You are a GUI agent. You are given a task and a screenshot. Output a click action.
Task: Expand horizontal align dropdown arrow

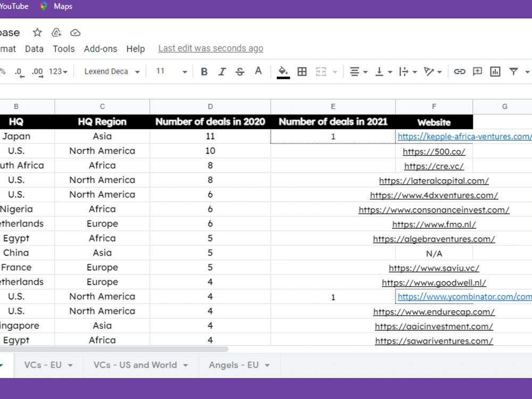click(365, 72)
